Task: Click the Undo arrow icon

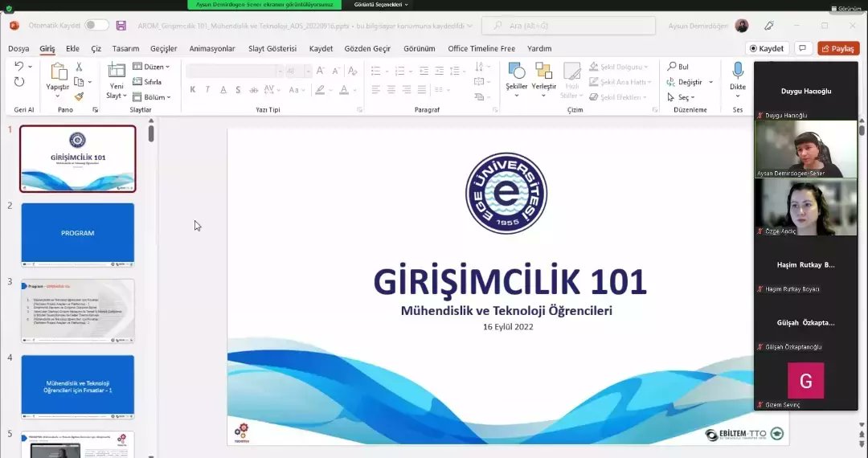Action: pyautogui.click(x=18, y=67)
